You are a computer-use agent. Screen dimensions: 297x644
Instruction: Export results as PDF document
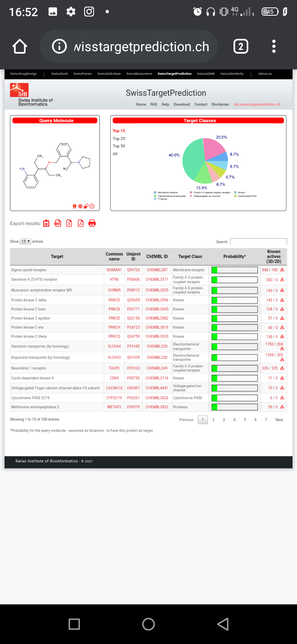pyautogui.click(x=81, y=223)
